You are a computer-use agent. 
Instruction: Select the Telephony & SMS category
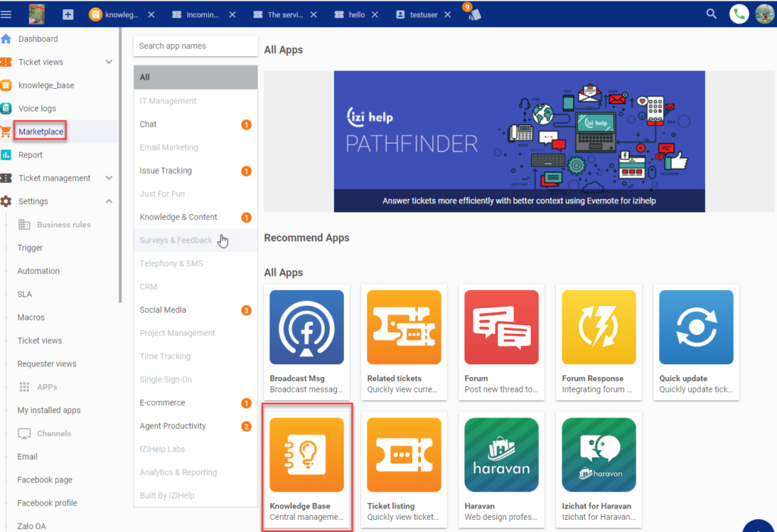[195, 263]
